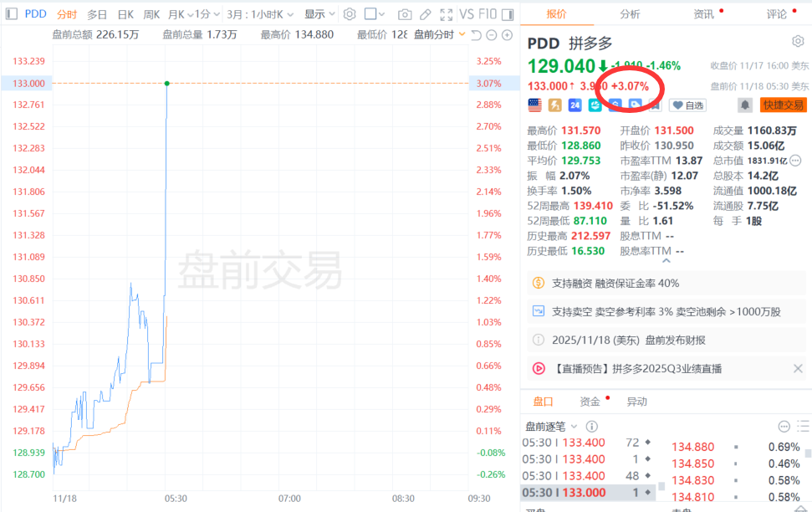Viewport: 812px width, 512px height.
Task: Click zoom-in plus icon on chart
Action: tap(507, 34)
